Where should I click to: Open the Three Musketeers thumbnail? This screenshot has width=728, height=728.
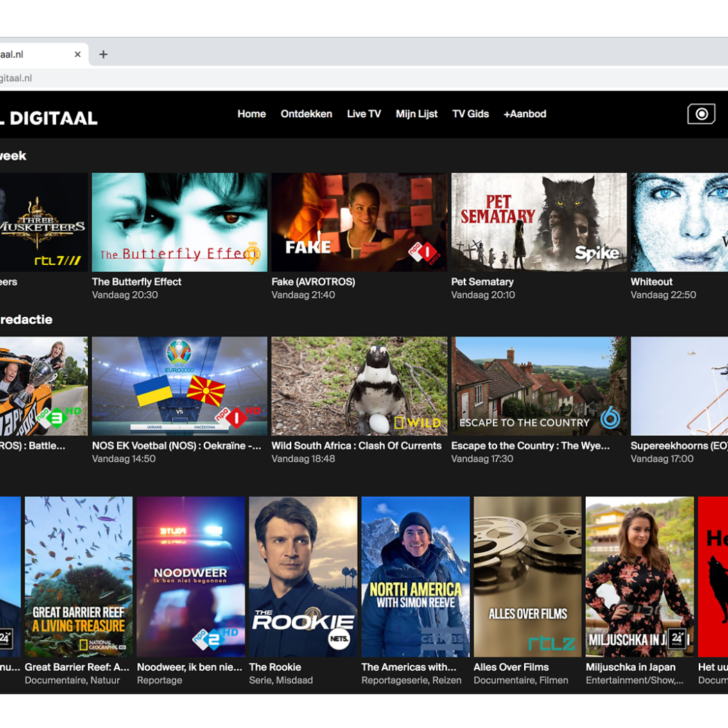(x=44, y=222)
